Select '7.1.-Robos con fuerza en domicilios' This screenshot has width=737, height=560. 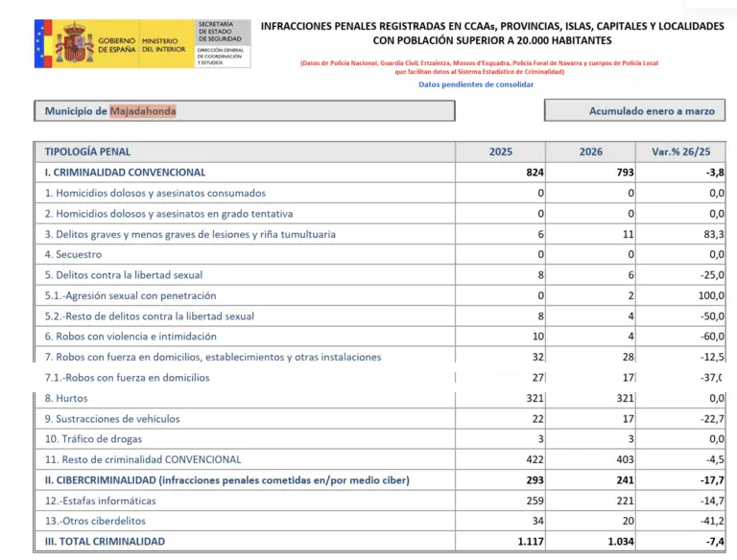point(127,378)
